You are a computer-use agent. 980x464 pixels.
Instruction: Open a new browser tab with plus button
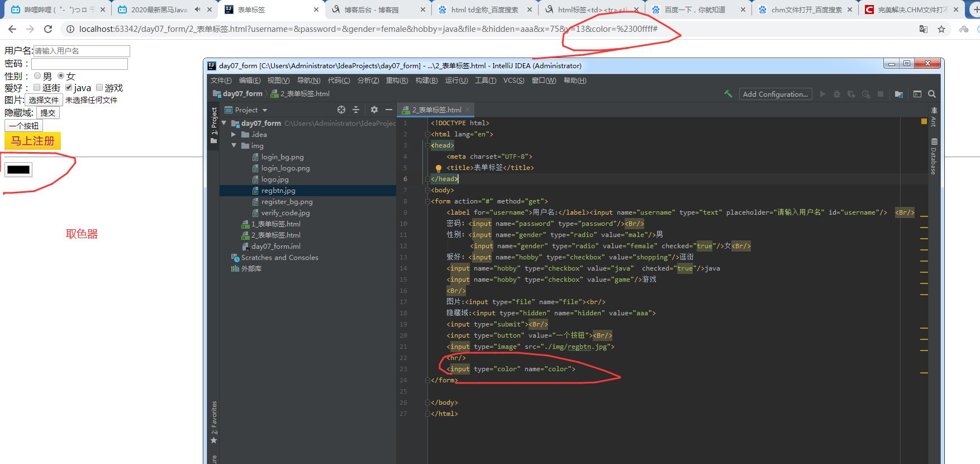click(976, 10)
